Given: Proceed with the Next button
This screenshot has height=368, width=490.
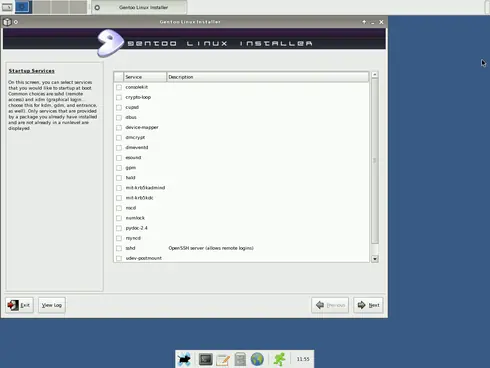Looking at the screenshot, I should [x=368, y=305].
